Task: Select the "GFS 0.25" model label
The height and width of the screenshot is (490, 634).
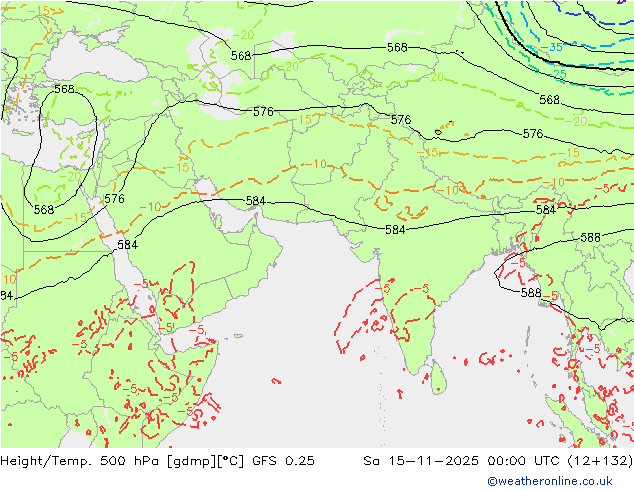Action: click(283, 460)
